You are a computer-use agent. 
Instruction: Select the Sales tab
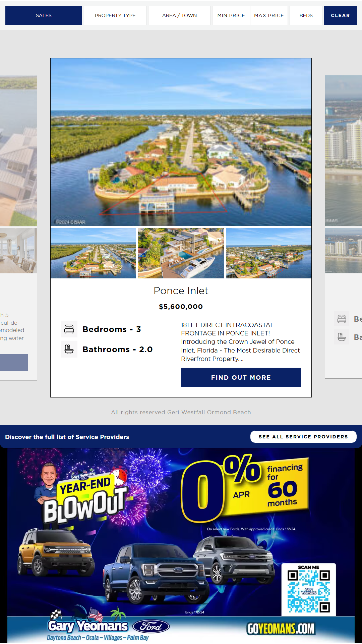point(44,15)
